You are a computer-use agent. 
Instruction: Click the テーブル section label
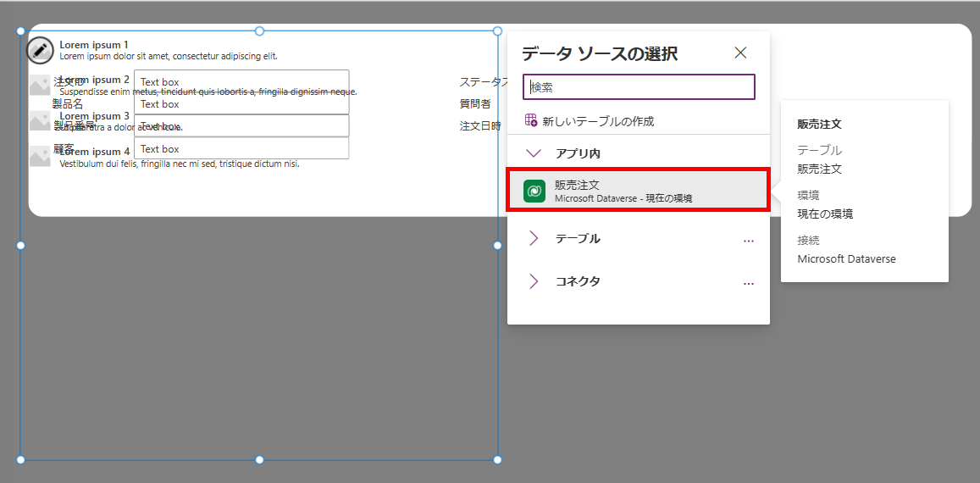pyautogui.click(x=579, y=238)
